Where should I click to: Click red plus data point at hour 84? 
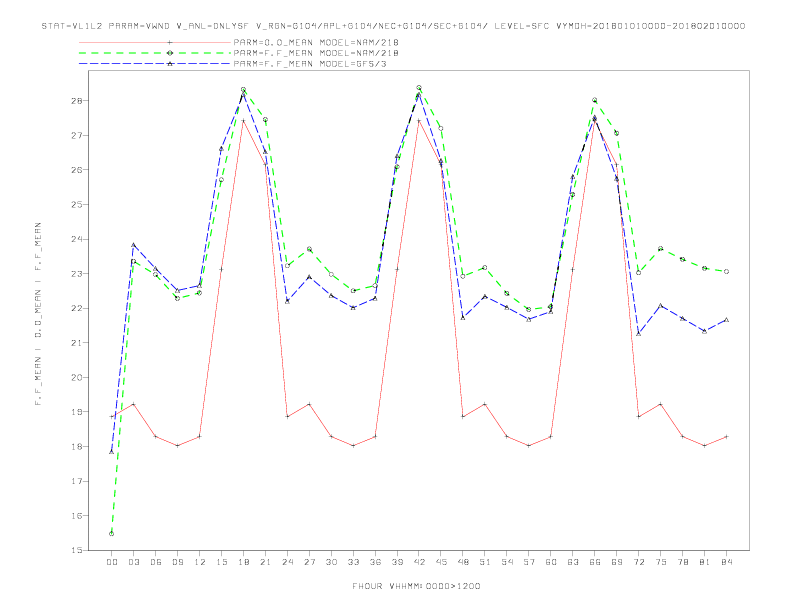(726, 437)
